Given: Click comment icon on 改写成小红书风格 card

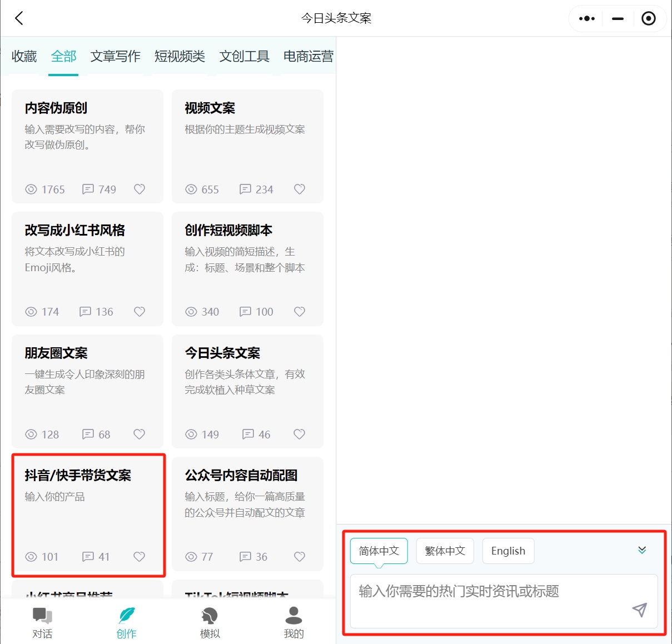Looking at the screenshot, I should coord(85,312).
